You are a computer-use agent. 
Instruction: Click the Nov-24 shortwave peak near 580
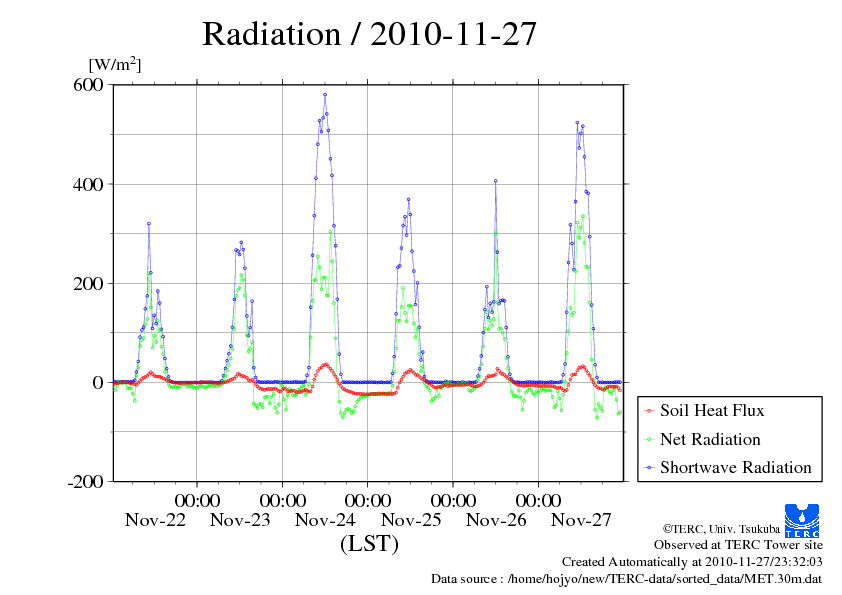pyautogui.click(x=325, y=95)
